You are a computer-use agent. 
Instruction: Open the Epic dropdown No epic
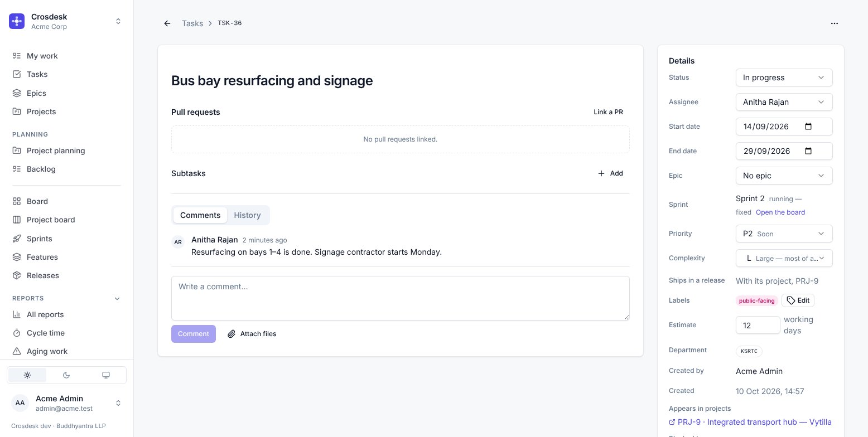pos(784,176)
